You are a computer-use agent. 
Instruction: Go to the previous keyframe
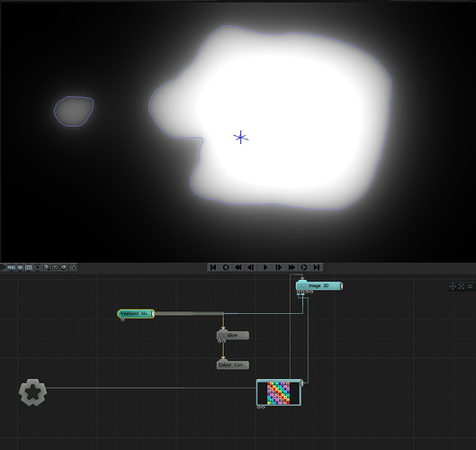[x=226, y=267]
